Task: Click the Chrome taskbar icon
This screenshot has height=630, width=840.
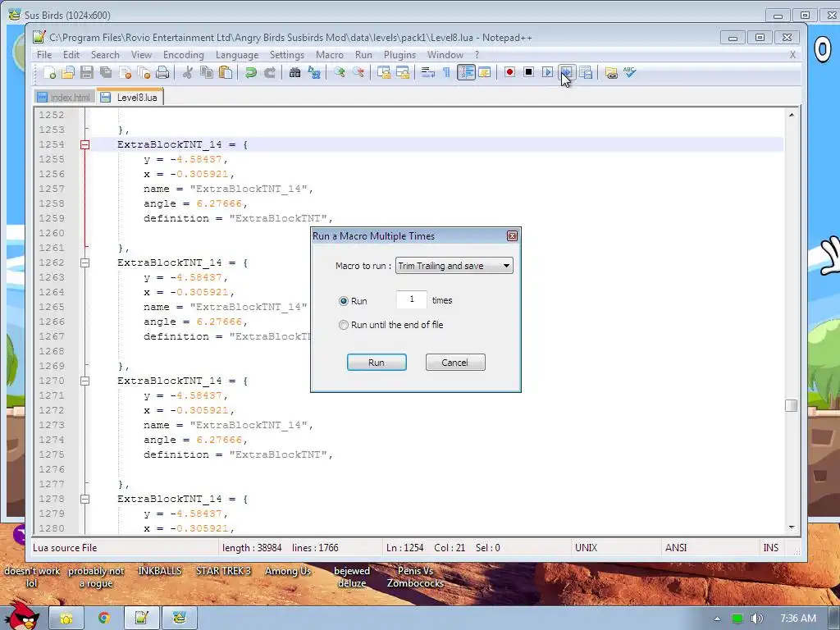Action: pyautogui.click(x=104, y=619)
